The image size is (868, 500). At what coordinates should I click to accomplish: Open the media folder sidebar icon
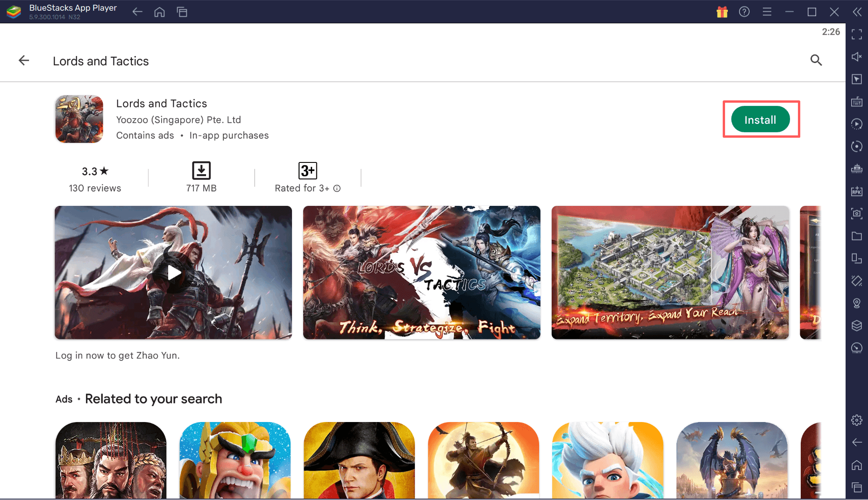[857, 236]
